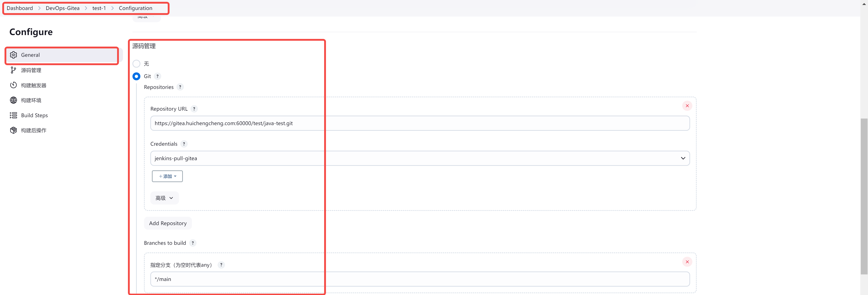This screenshot has width=868, height=295.
Task: Select the 无 radio option
Action: 137,64
